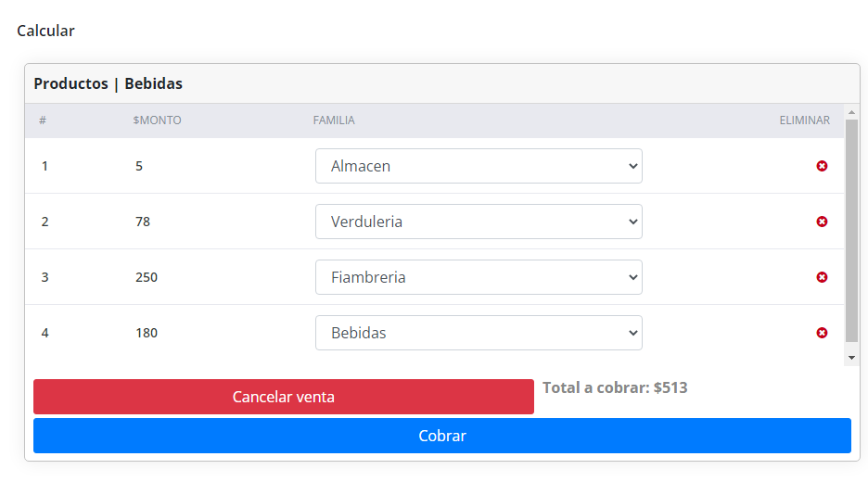Remove the Verduleria item in row 2
This screenshot has height=482, width=868.
coord(822,222)
